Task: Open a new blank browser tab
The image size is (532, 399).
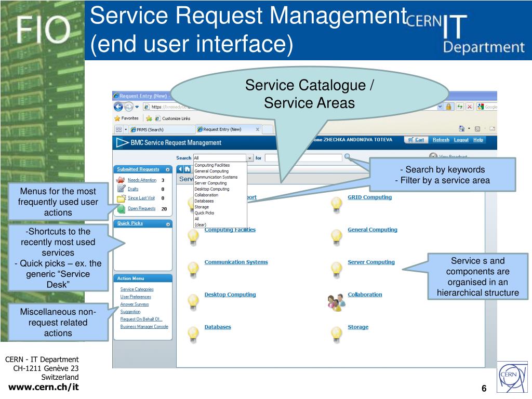Action: [268, 129]
